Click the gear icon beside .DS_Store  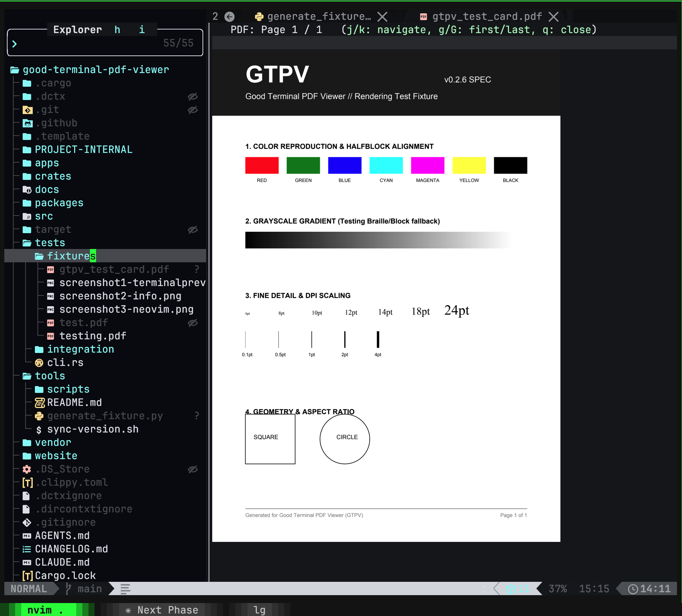[x=27, y=469]
